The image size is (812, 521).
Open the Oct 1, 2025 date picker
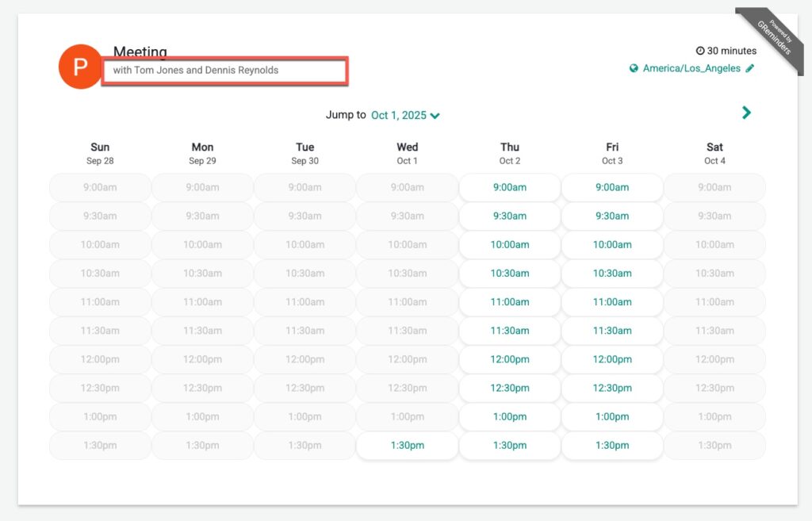pyautogui.click(x=399, y=115)
